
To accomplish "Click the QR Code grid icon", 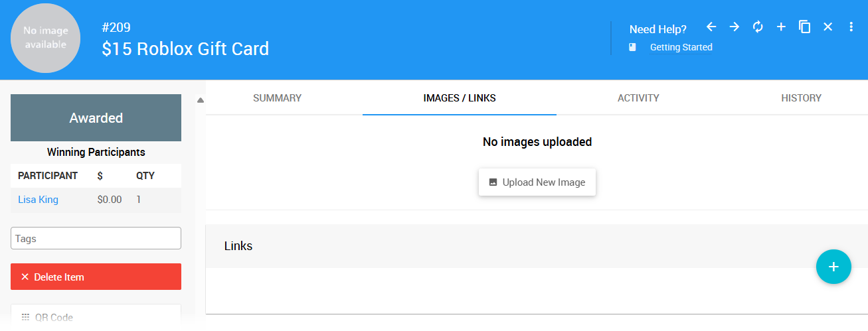I will tap(26, 317).
